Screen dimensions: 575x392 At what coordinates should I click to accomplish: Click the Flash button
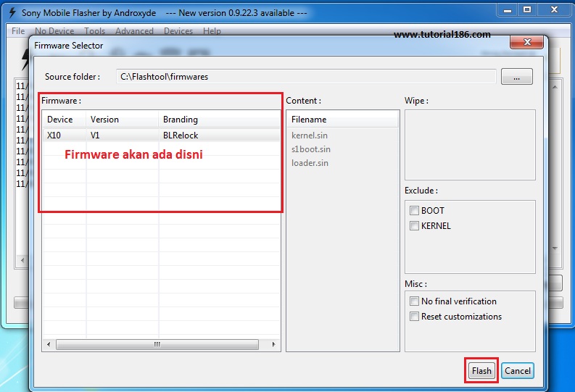click(481, 371)
